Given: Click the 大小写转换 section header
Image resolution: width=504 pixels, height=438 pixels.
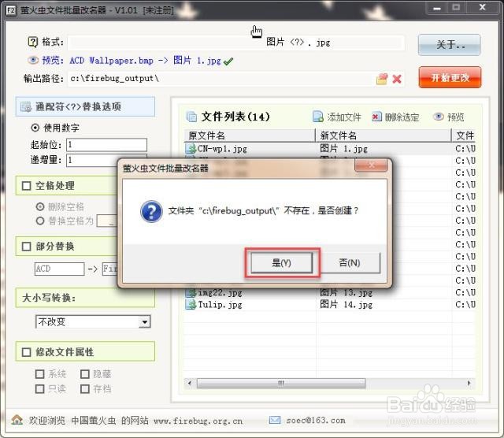Looking at the screenshot, I should click(x=85, y=298).
